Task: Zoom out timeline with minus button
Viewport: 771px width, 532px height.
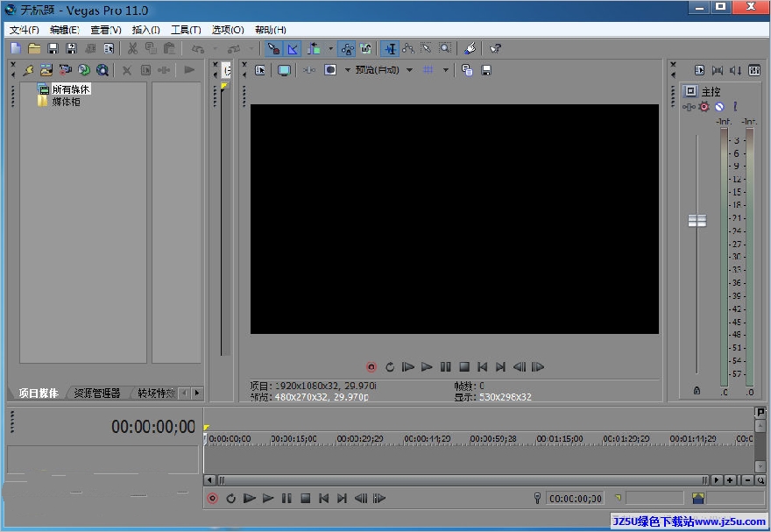Action: click(748, 480)
